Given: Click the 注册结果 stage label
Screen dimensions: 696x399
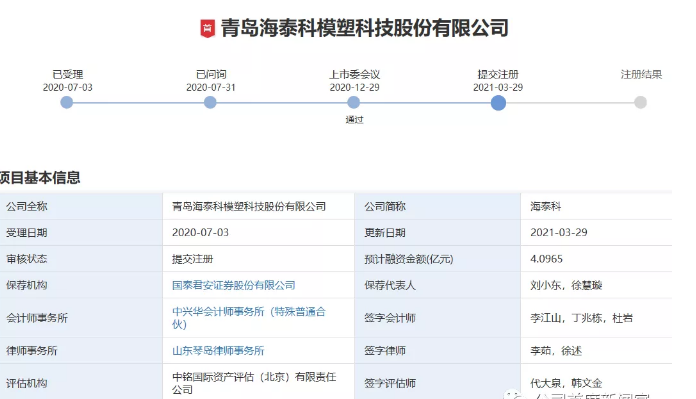Looking at the screenshot, I should [x=641, y=74].
